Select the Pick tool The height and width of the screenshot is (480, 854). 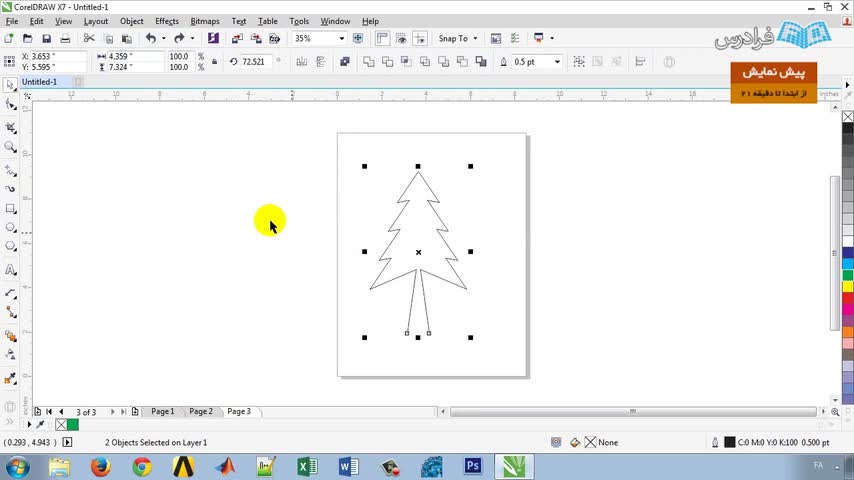(x=10, y=84)
